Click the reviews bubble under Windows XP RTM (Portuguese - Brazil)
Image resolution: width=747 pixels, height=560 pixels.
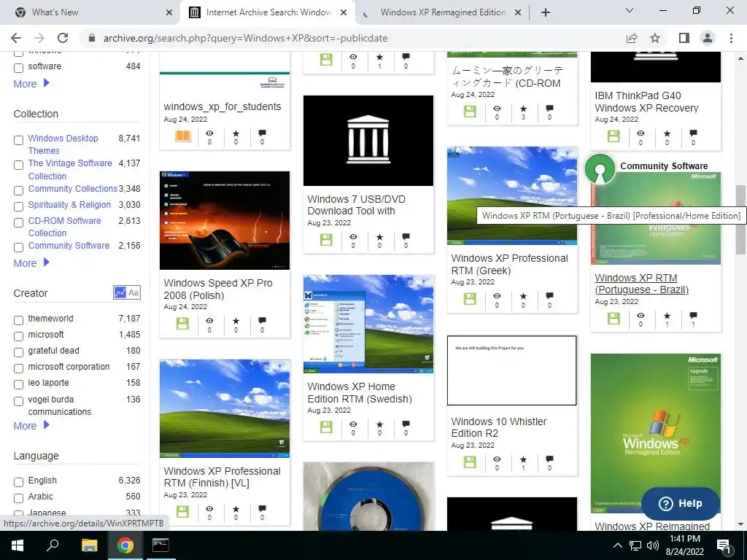click(x=693, y=315)
